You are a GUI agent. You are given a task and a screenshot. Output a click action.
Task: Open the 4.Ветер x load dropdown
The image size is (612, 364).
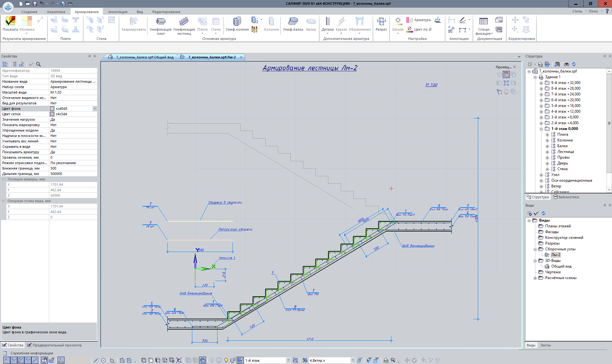pyautogui.click(x=353, y=360)
